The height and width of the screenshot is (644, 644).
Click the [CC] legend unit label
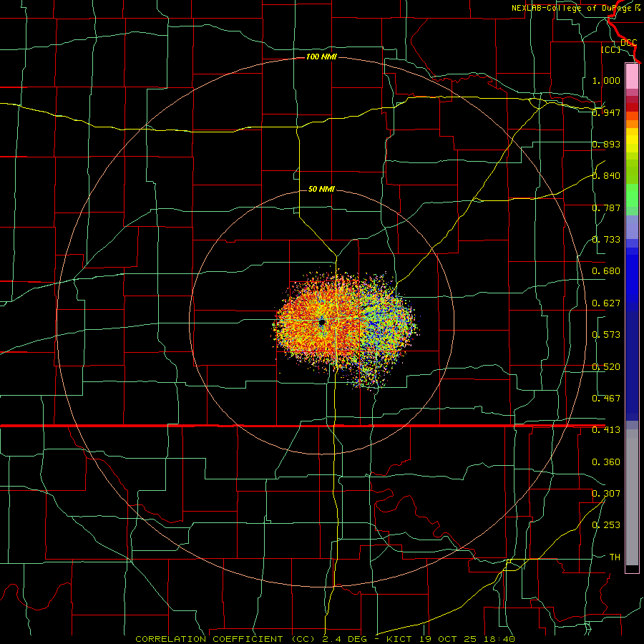click(611, 49)
